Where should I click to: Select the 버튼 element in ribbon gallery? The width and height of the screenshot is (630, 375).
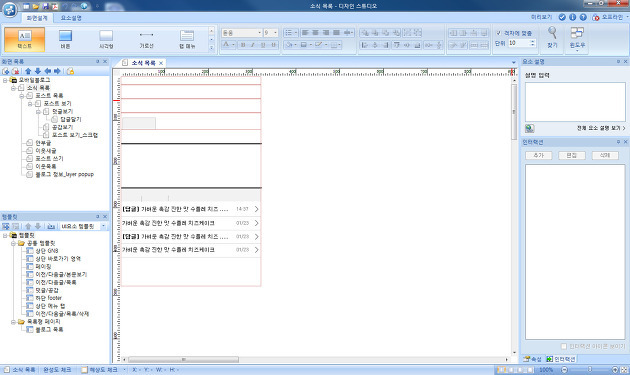[x=65, y=39]
